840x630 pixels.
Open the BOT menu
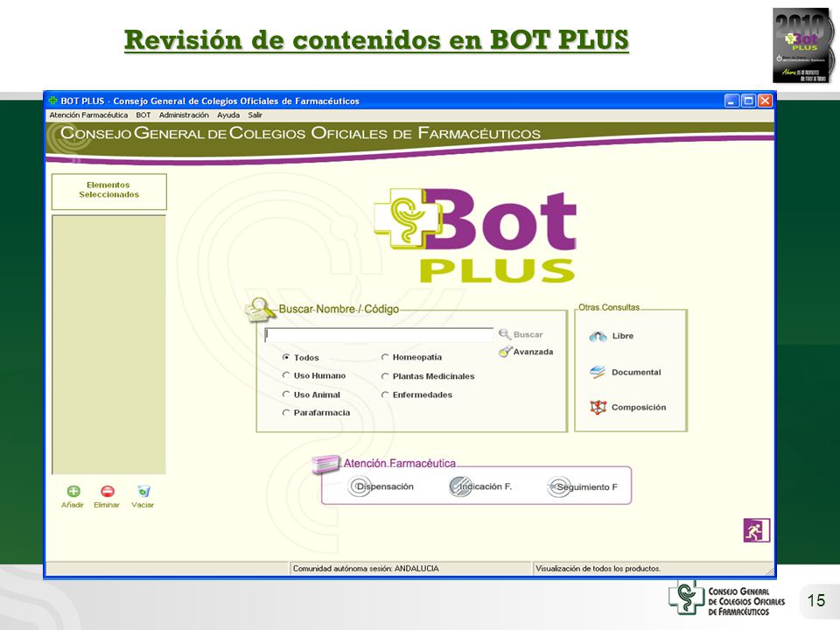(143, 115)
